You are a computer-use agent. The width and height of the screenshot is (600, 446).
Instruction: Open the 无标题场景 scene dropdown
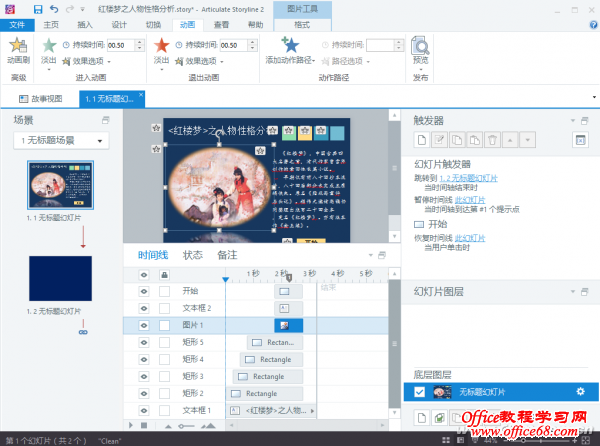tap(60, 141)
